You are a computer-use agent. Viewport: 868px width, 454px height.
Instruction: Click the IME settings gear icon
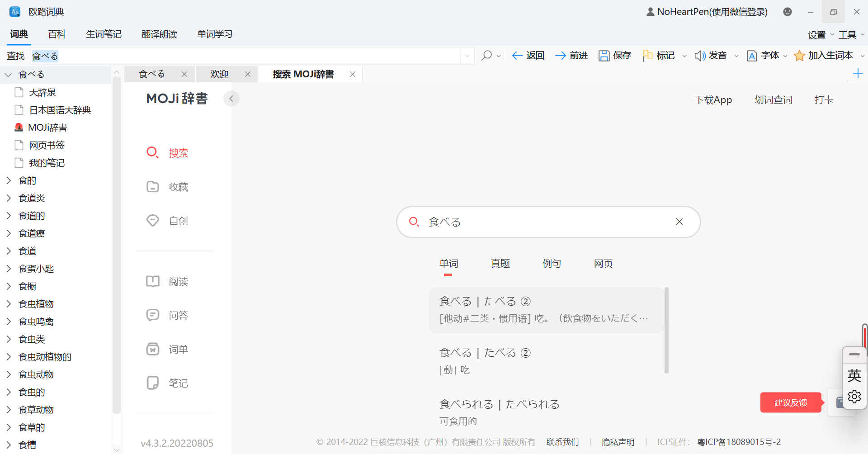pyautogui.click(x=854, y=397)
